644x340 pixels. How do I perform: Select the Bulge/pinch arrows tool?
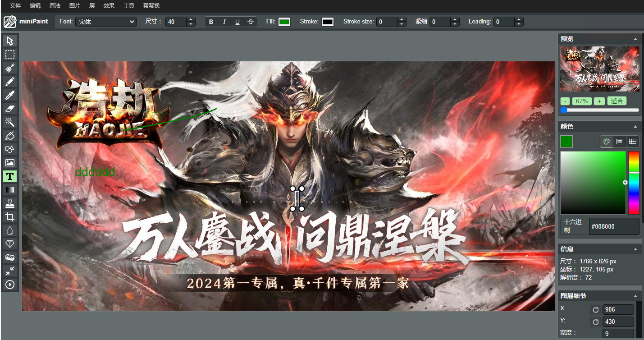pos(10,271)
